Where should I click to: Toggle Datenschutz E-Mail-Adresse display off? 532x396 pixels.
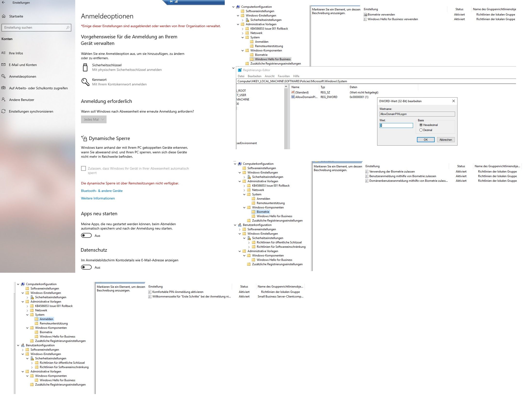86,267
